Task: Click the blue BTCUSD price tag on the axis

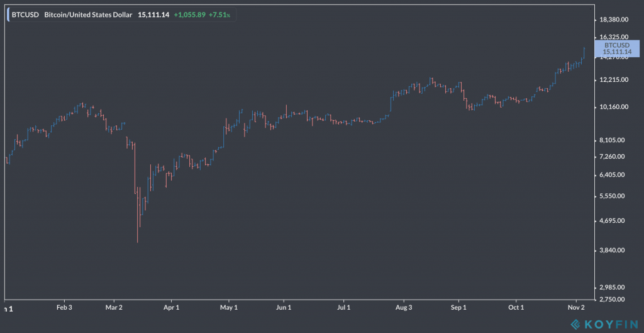Action: click(x=616, y=48)
